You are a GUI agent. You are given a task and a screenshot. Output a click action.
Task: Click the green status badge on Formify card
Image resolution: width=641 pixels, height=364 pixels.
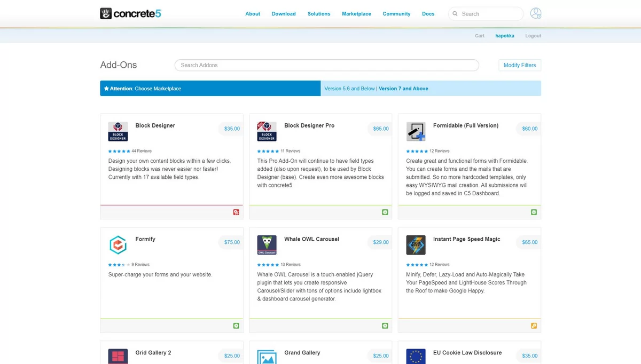(x=236, y=326)
